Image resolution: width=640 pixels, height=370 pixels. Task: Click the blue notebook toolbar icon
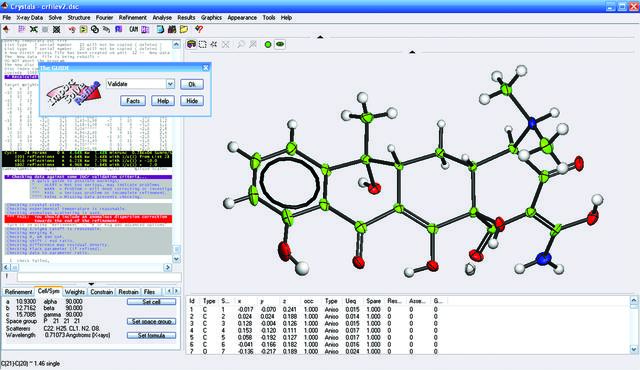[160, 29]
